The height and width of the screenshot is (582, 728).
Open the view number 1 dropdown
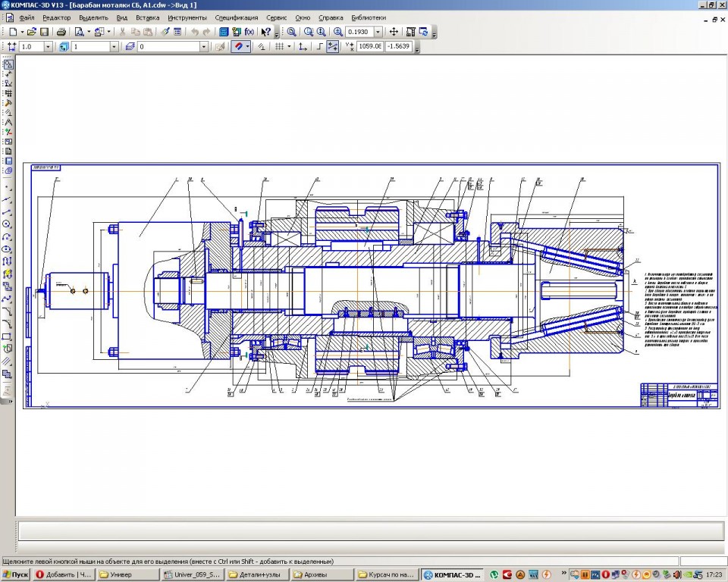(x=115, y=46)
